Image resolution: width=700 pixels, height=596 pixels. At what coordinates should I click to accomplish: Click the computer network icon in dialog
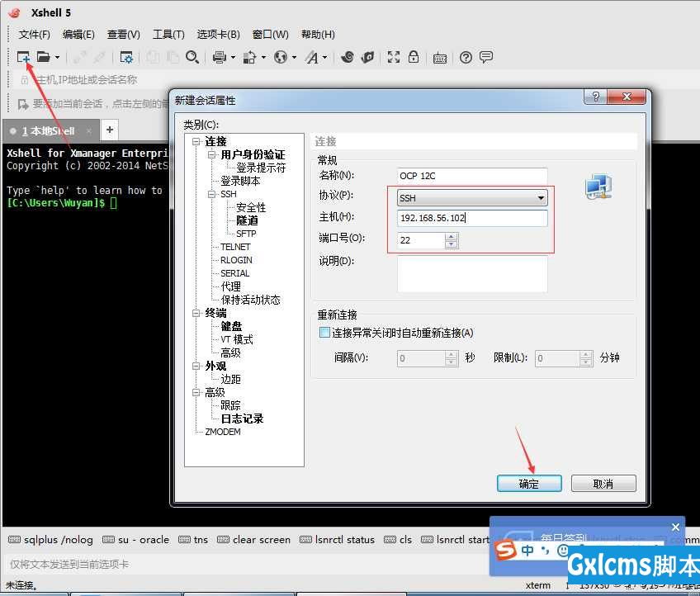pos(598,187)
